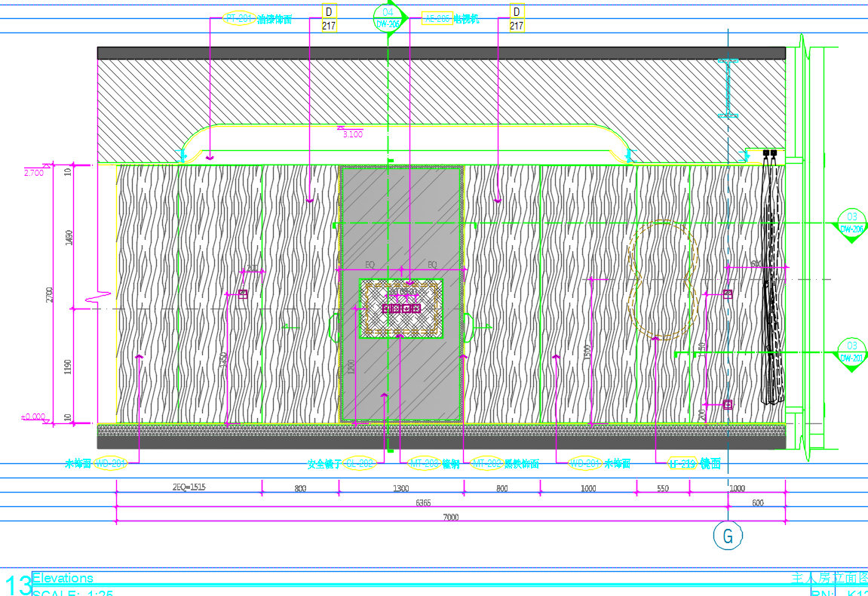This screenshot has height=596, width=868.
Task: Select the 1300 horizontal dimension value
Action: 400,488
